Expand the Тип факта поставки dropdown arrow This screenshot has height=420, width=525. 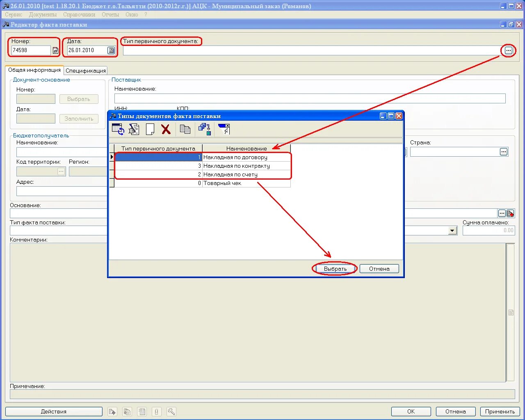(452, 231)
